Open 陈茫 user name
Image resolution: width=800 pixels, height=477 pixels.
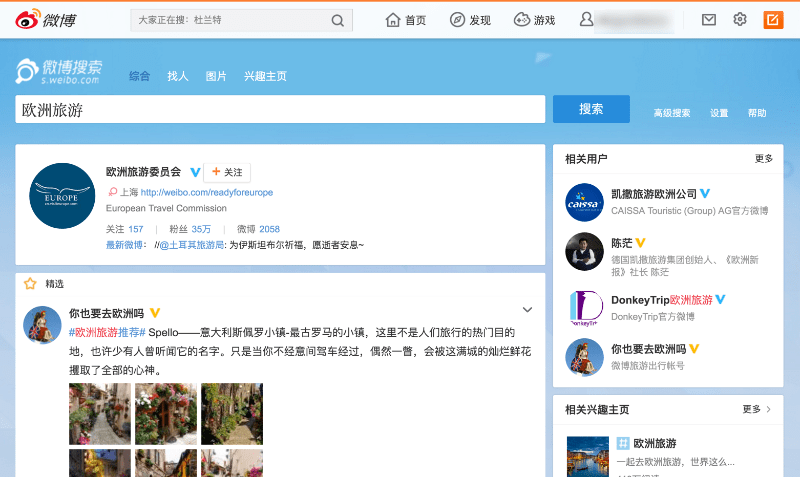pos(621,243)
